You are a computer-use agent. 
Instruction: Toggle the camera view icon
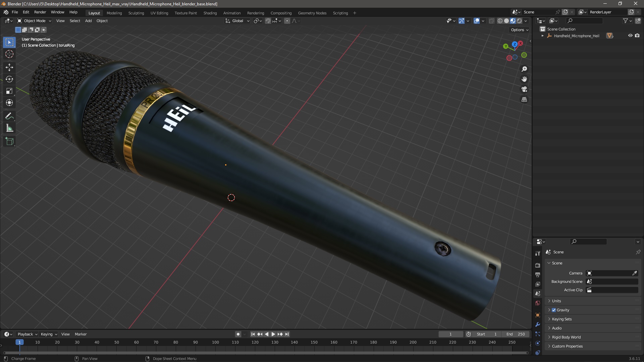(x=524, y=89)
